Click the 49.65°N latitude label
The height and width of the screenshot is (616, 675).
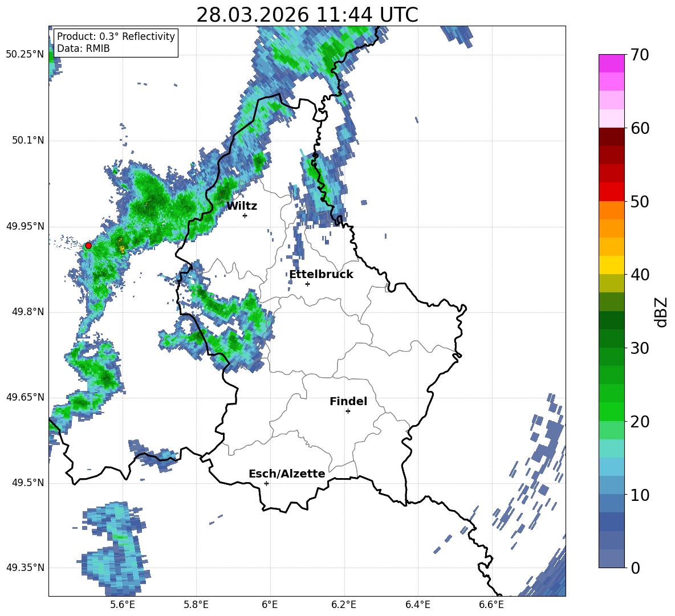[x=25, y=397]
